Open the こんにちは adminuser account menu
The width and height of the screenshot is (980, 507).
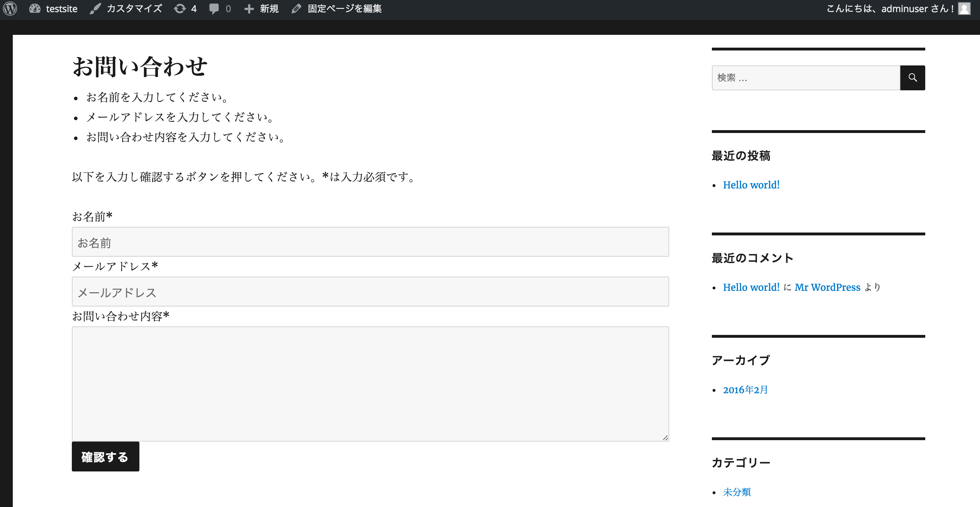pos(889,9)
